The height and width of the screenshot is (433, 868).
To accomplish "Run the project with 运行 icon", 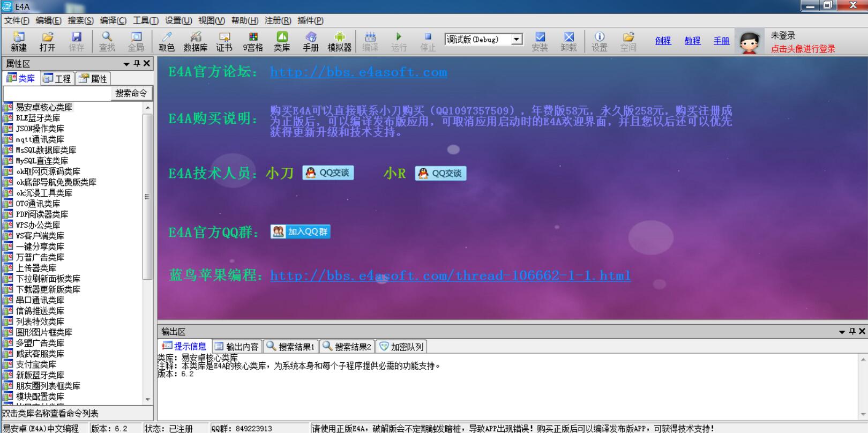I will click(399, 41).
